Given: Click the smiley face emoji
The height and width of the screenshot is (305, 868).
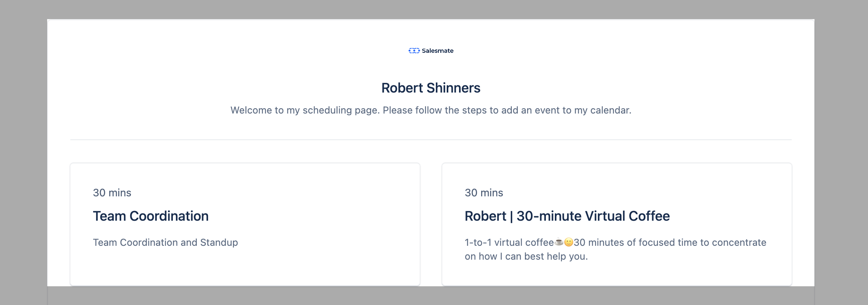Looking at the screenshot, I should [569, 242].
